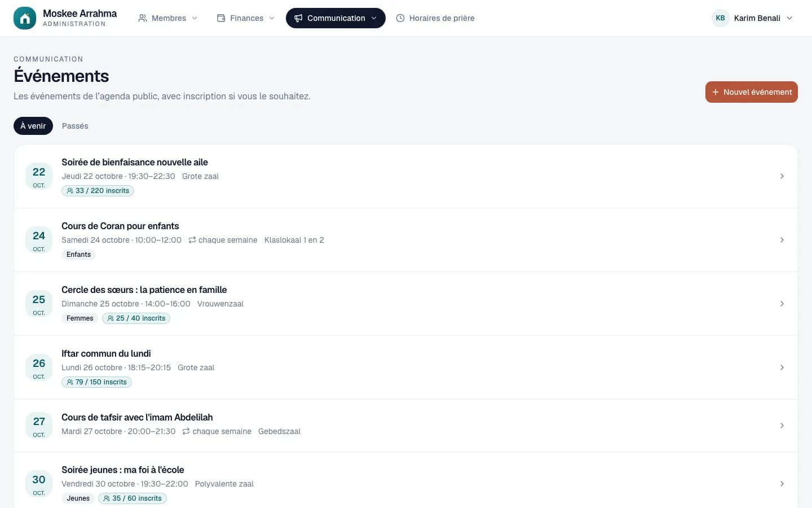Click the 25 oct. date badge
Screen dimensions: 812x508
click(x=39, y=304)
